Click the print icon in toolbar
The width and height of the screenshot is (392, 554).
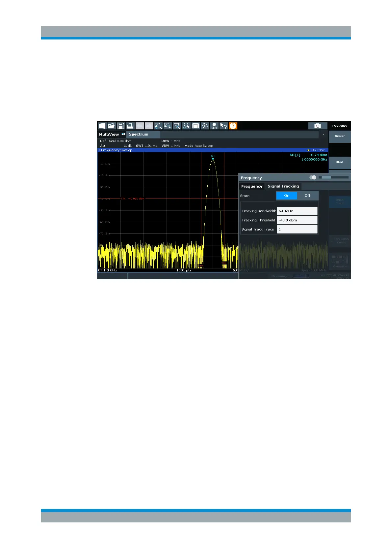coord(130,126)
